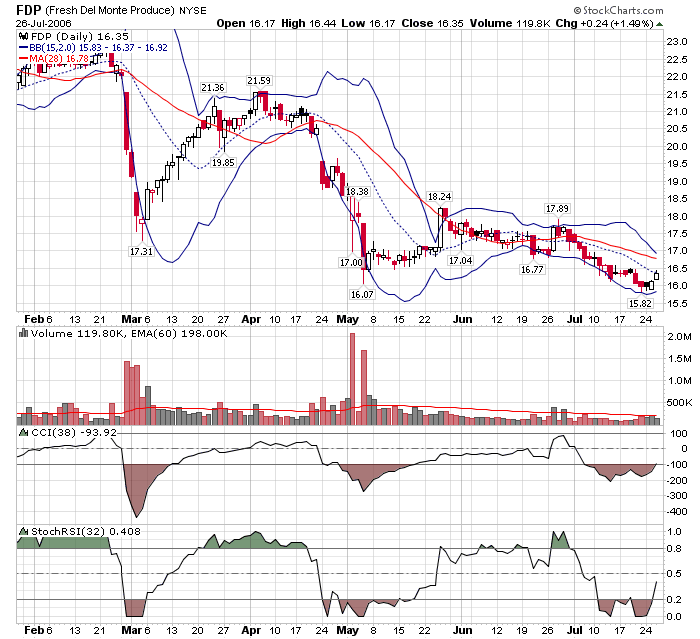Click the StochRSI indicator panel icon

23,531
